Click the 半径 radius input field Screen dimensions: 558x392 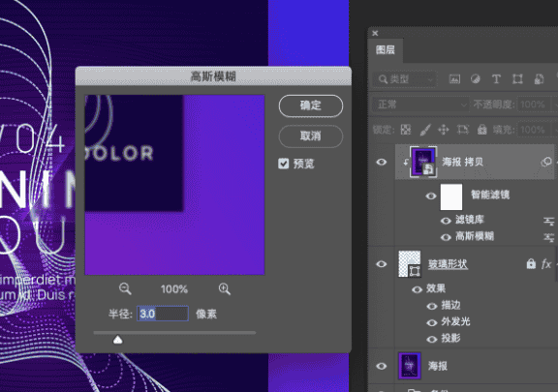click(163, 314)
